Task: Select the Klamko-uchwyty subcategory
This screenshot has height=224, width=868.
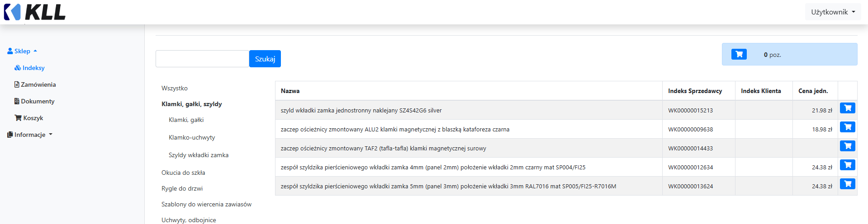Action: pos(192,137)
